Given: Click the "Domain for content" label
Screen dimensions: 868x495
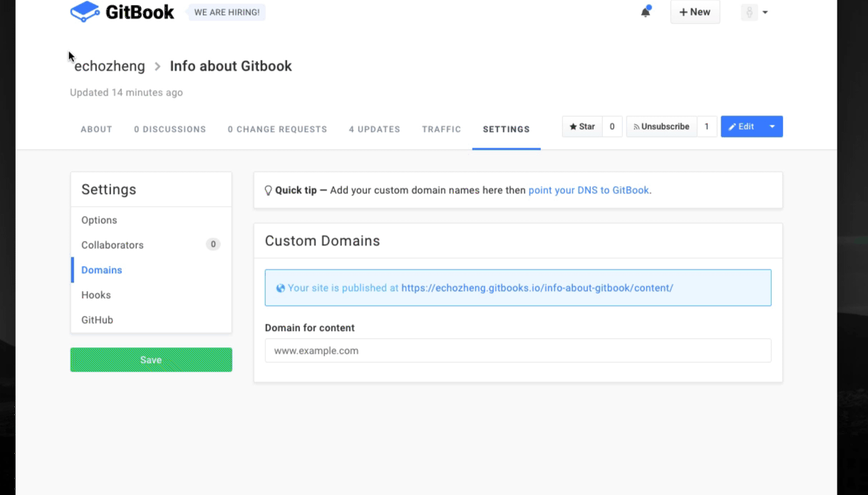Looking at the screenshot, I should click(310, 328).
